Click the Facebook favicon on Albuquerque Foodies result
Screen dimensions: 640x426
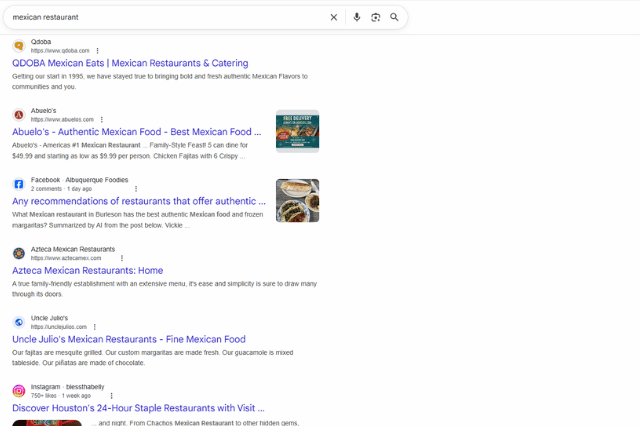[19, 184]
